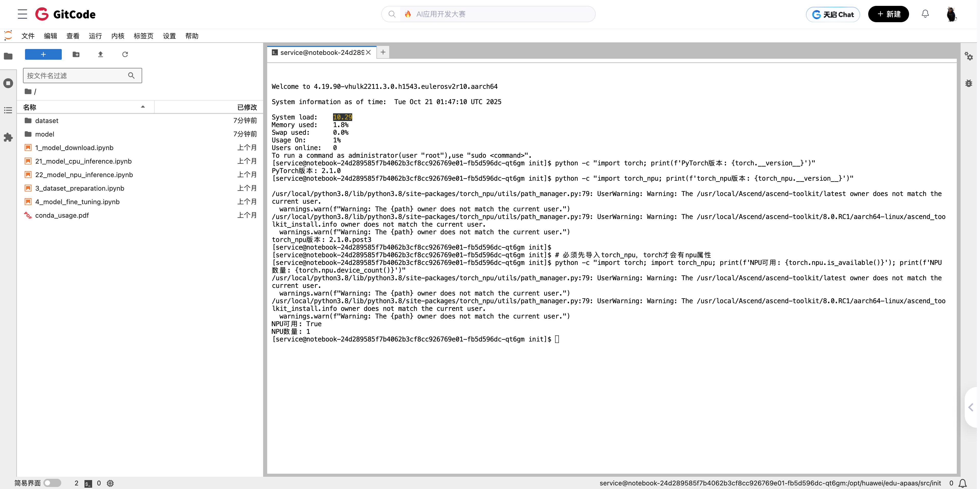The height and width of the screenshot is (489, 980).
Task: Click the upload files icon
Action: [101, 54]
